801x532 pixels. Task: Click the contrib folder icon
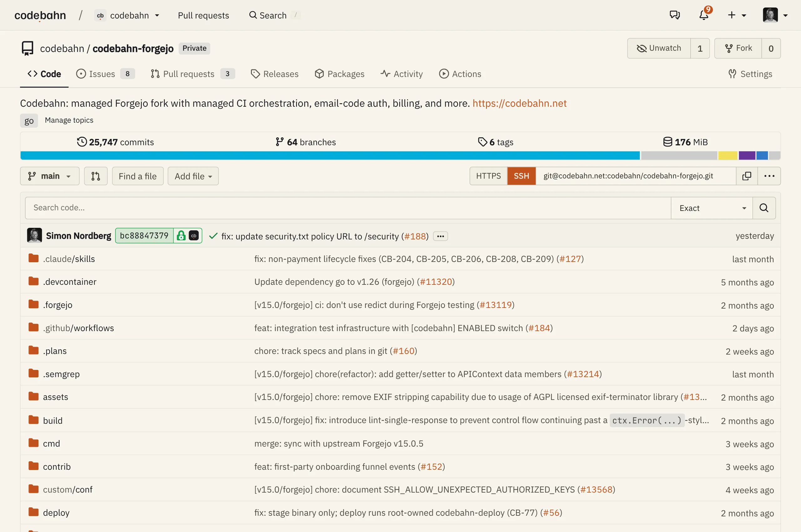pos(33,466)
